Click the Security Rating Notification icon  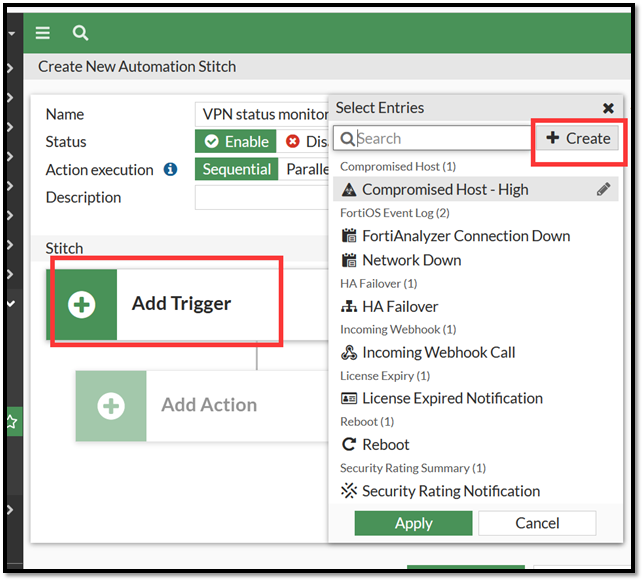point(349,491)
